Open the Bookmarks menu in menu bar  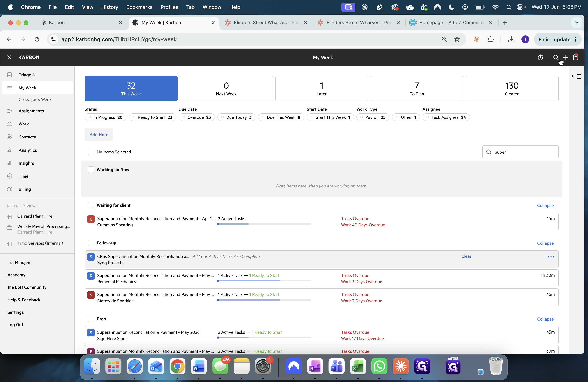pyautogui.click(x=139, y=7)
